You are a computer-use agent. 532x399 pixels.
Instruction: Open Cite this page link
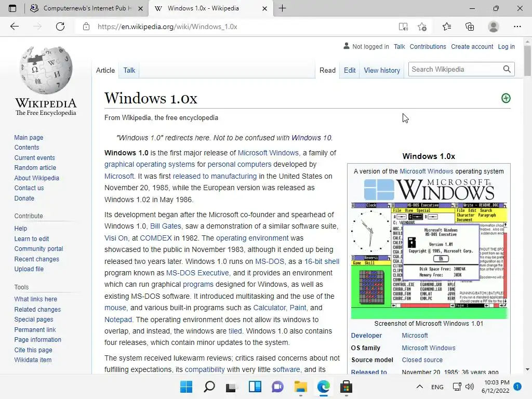pyautogui.click(x=33, y=350)
